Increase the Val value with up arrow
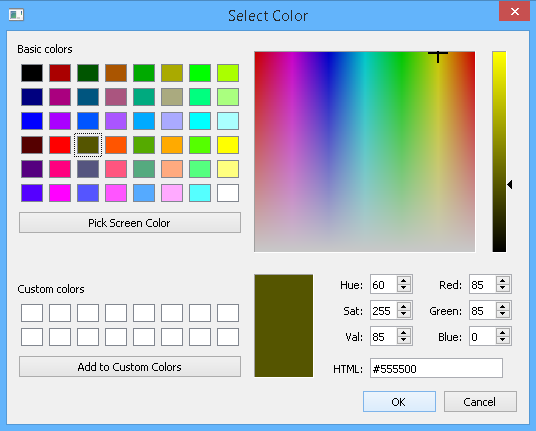The height and width of the screenshot is (431, 536). coord(404,333)
